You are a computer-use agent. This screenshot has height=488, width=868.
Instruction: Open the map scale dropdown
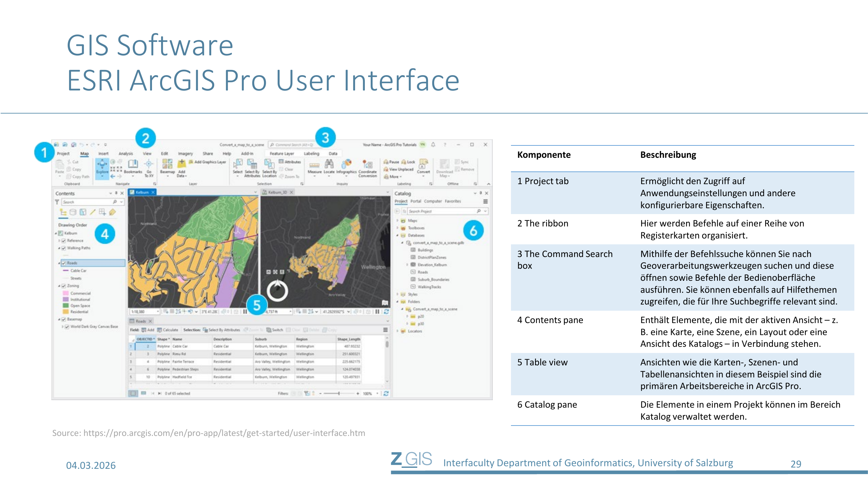click(x=158, y=312)
